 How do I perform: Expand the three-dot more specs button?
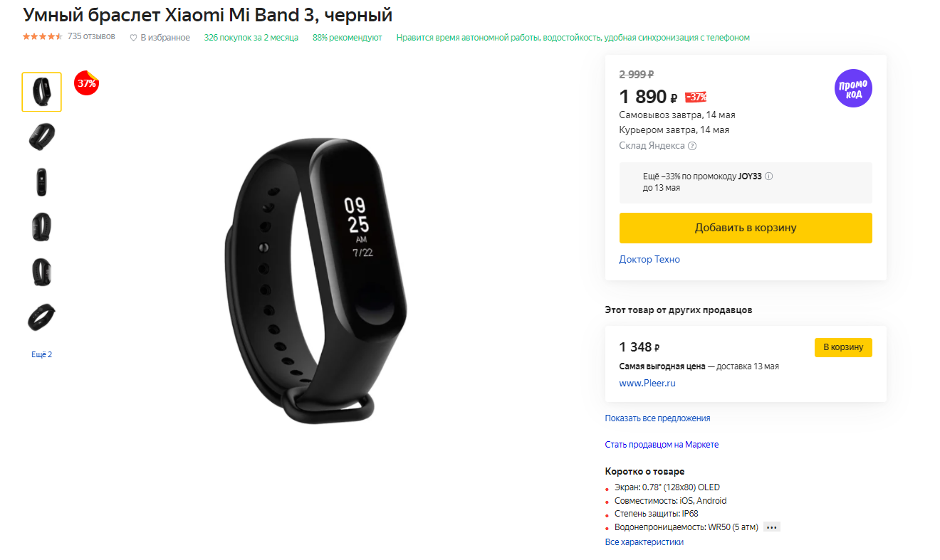tap(772, 527)
